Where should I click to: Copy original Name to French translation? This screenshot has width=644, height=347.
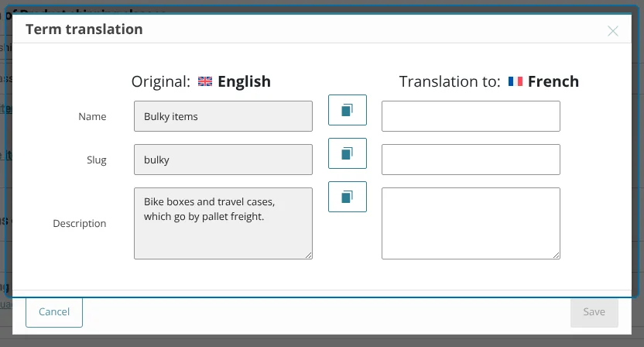[347, 110]
